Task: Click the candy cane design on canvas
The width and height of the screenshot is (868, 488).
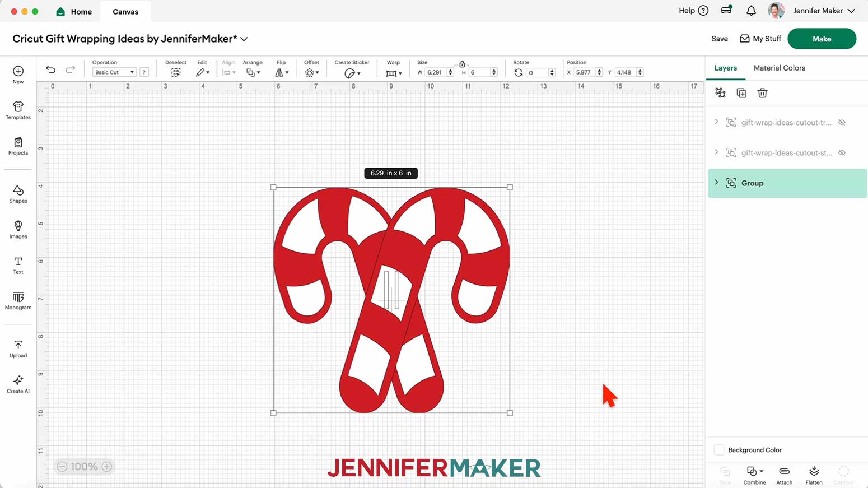Action: click(391, 300)
